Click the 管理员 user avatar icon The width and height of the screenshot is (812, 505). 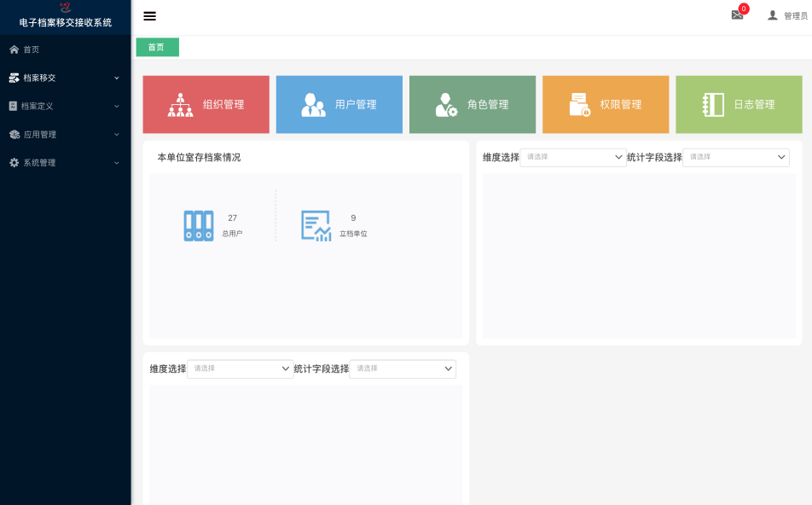click(x=773, y=15)
